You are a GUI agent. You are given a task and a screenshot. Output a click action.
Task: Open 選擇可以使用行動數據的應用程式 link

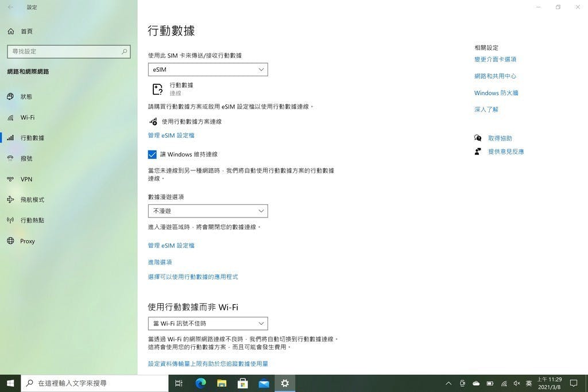193,277
